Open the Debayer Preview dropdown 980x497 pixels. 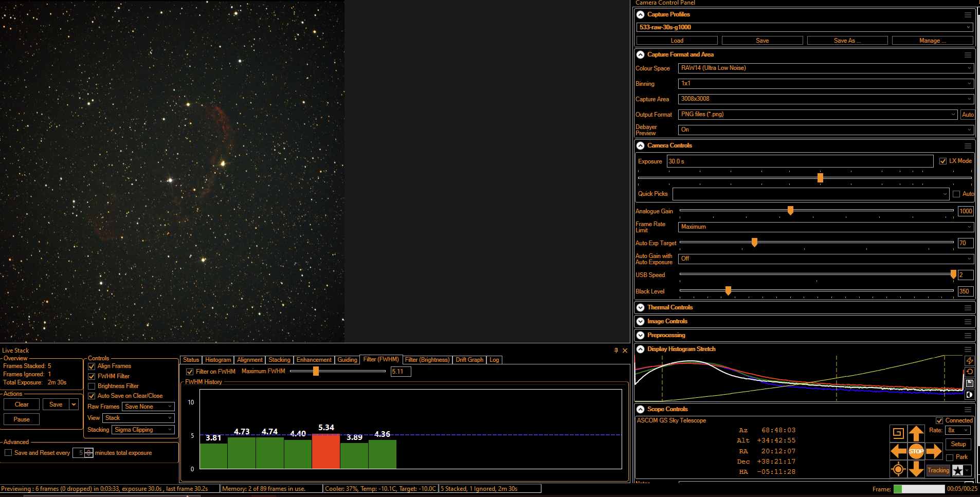coord(826,130)
